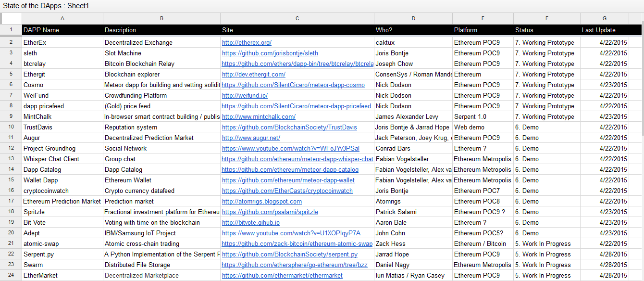Open the go-ethereum bzz link
This screenshot has width=644, height=281.
295,265
